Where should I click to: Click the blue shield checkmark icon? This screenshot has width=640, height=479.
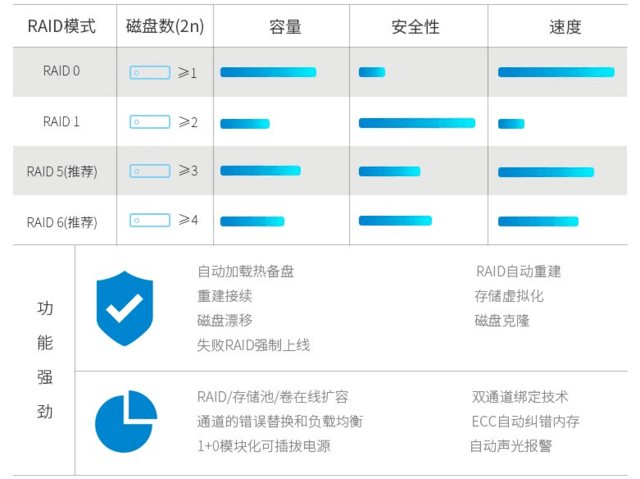point(124,308)
